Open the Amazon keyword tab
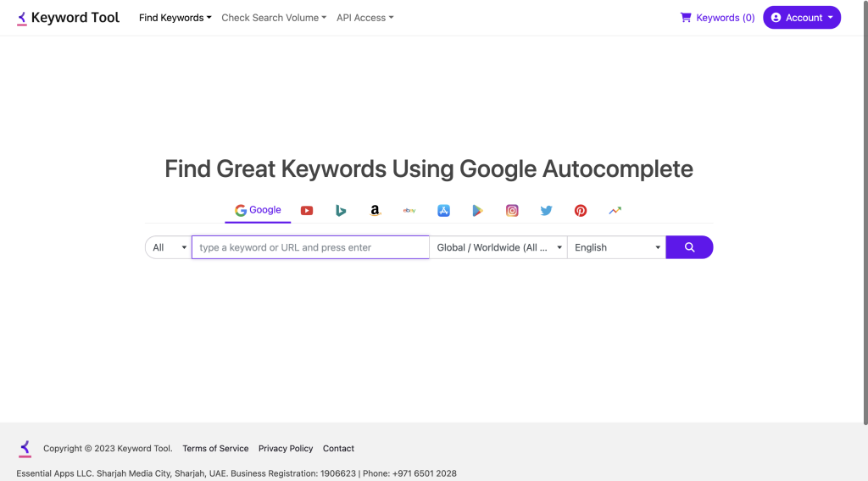The width and height of the screenshot is (868, 481). pyautogui.click(x=375, y=211)
